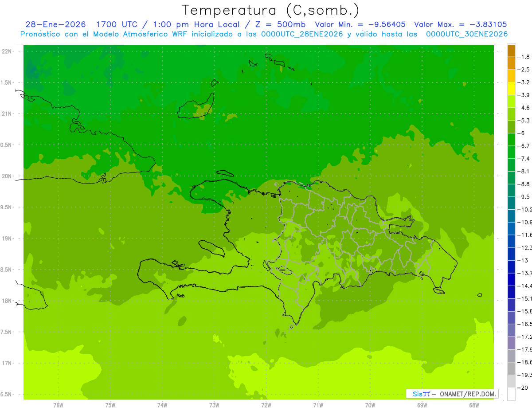Click the "-2.5" legend value
The height and width of the screenshot is (411, 532).
coord(524,70)
